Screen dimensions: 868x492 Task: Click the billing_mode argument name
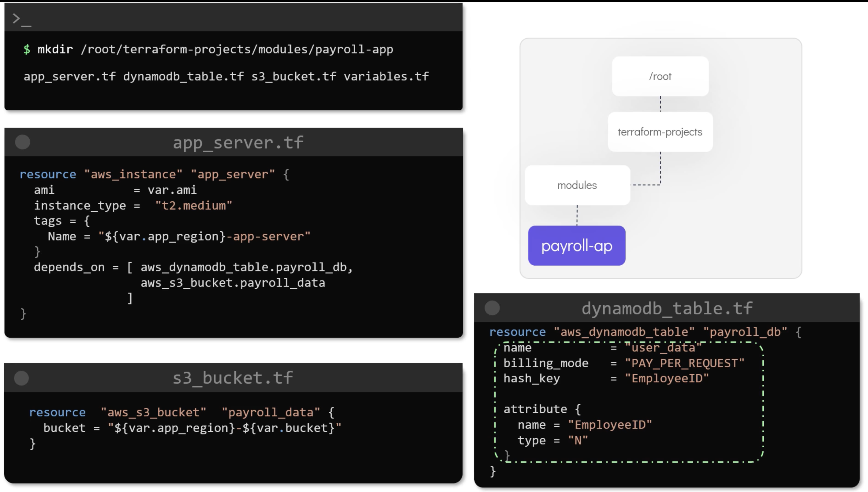click(x=546, y=363)
